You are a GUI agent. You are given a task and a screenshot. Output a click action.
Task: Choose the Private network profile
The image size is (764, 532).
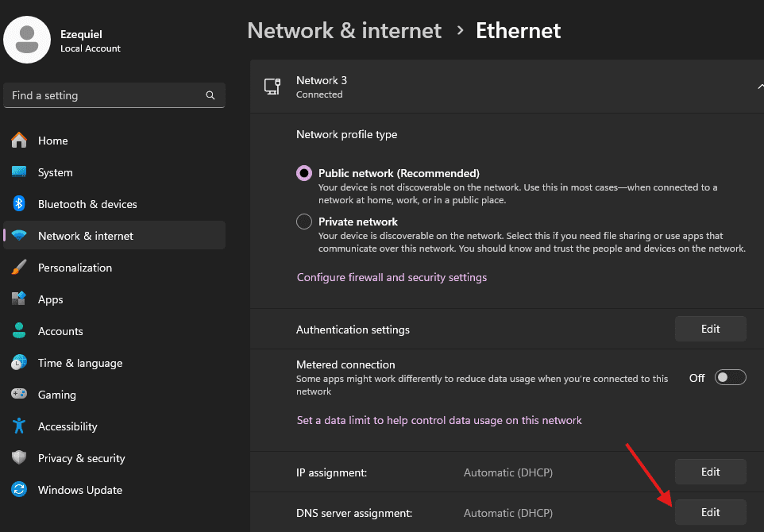click(x=303, y=222)
